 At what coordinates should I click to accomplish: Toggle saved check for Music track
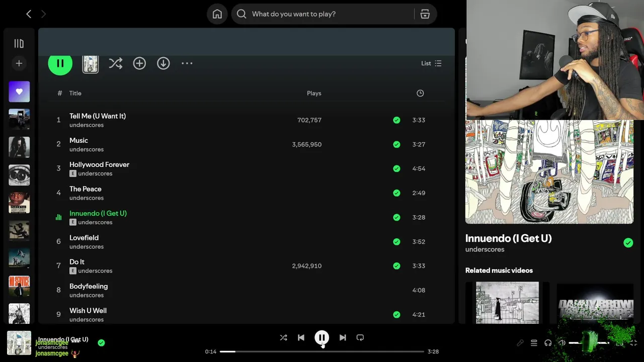(396, 144)
